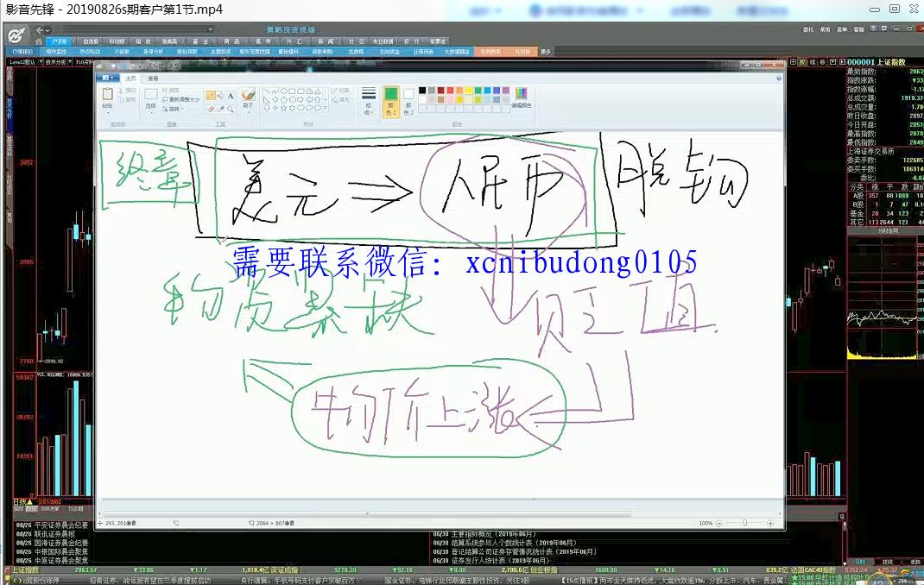The width and height of the screenshot is (924, 585).
Task: Click the Paint horizontal scrollbar
Action: click(x=366, y=513)
